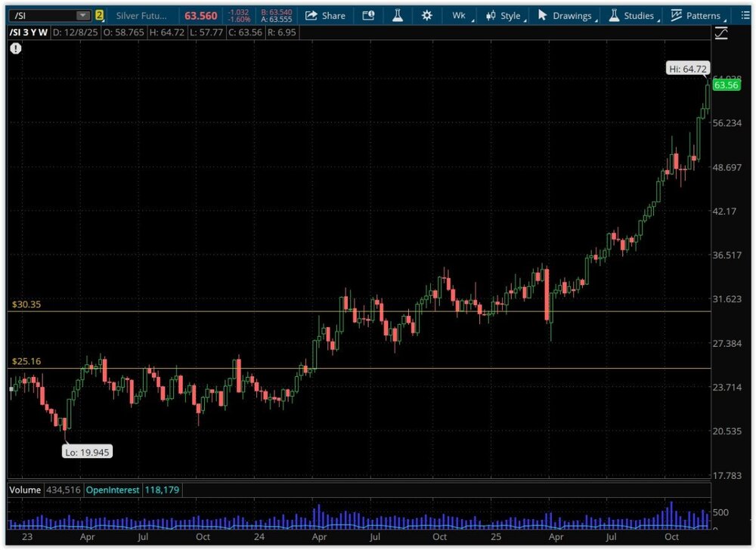Click the yellow number 2 link badge

point(99,16)
